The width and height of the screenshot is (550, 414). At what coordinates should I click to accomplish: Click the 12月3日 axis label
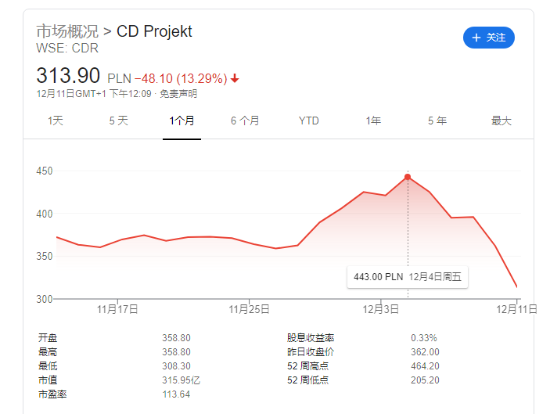click(x=381, y=309)
